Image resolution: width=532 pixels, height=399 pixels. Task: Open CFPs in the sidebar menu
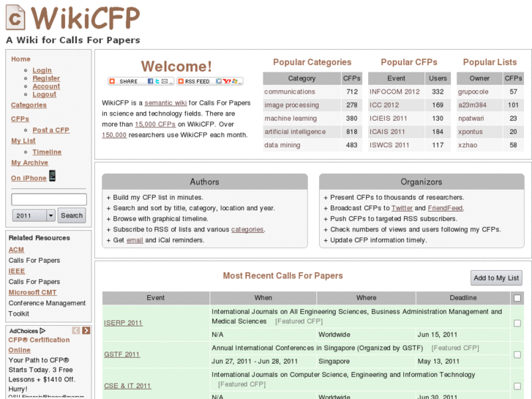click(20, 119)
